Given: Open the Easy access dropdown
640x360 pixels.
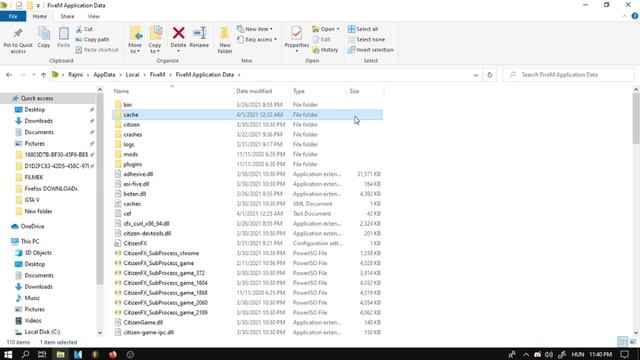Looking at the screenshot, I should 257,40.
